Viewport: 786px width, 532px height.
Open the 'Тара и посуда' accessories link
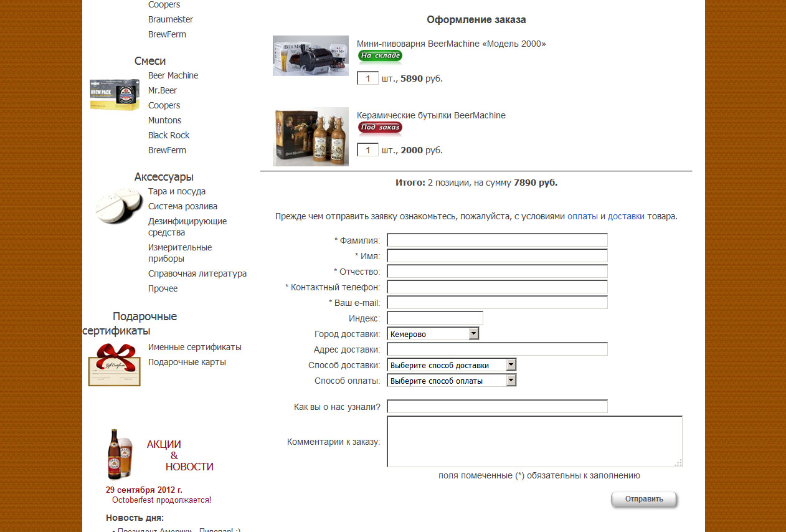(x=177, y=191)
